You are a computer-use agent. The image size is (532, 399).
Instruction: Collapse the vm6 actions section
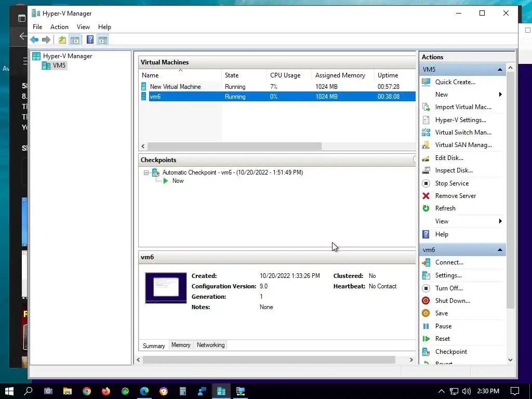500,250
